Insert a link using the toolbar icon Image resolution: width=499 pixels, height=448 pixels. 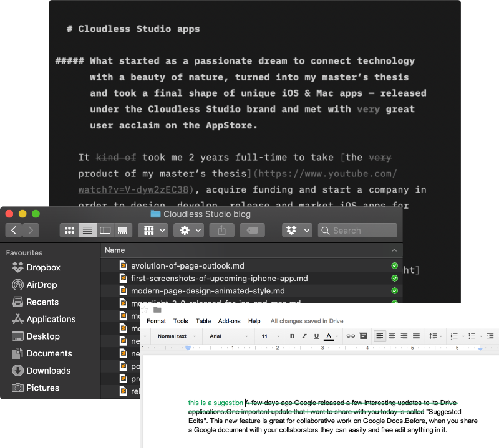point(351,336)
